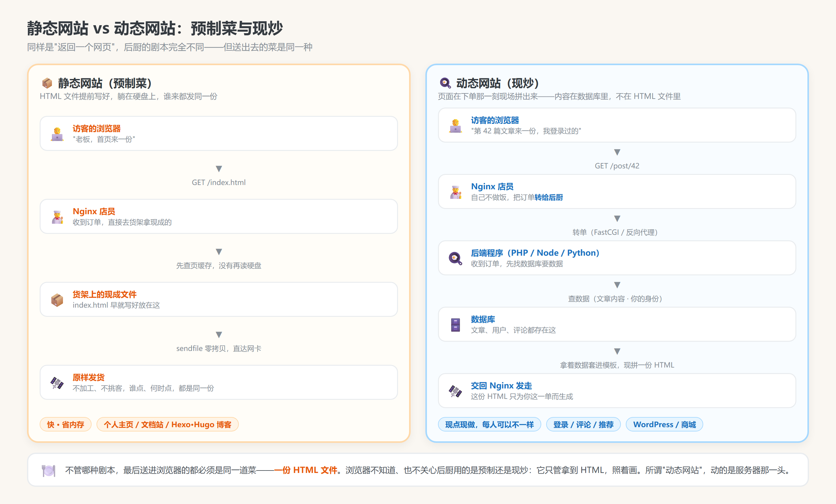Image resolution: width=836 pixels, height=504 pixels.
Task: Click the visitor icon in dynamic 访客的浏览器 card
Action: point(455,125)
